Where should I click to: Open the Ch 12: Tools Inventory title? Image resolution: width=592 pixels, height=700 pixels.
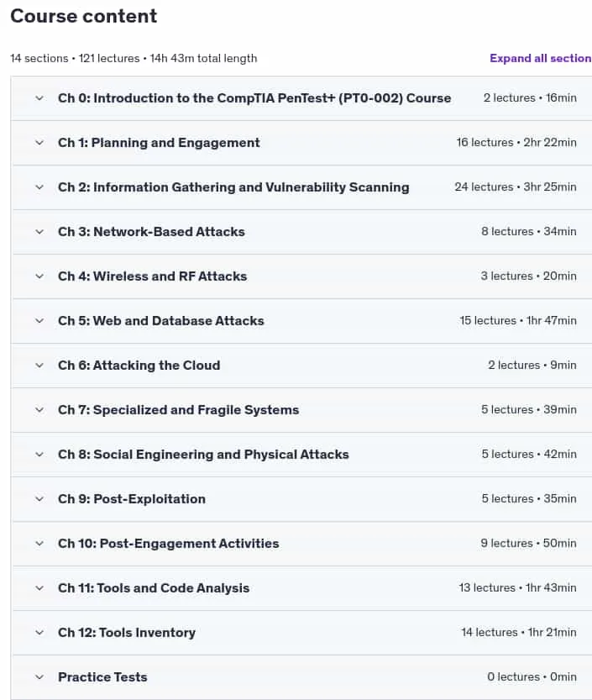(127, 633)
